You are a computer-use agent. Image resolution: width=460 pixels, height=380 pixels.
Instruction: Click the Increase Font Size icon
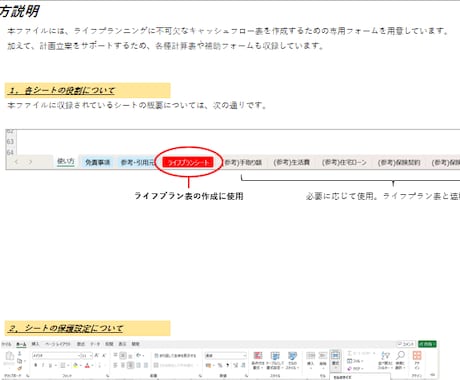pos(96,356)
